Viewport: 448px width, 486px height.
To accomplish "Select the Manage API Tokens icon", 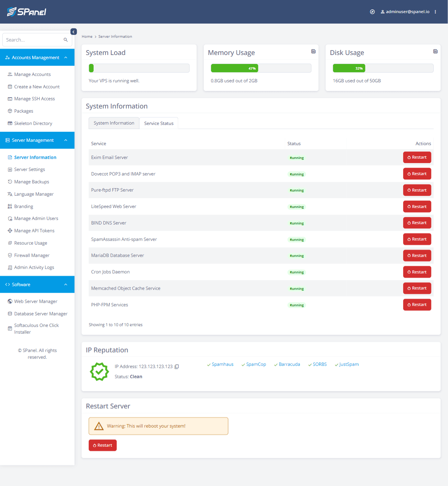I will pos(10,230).
